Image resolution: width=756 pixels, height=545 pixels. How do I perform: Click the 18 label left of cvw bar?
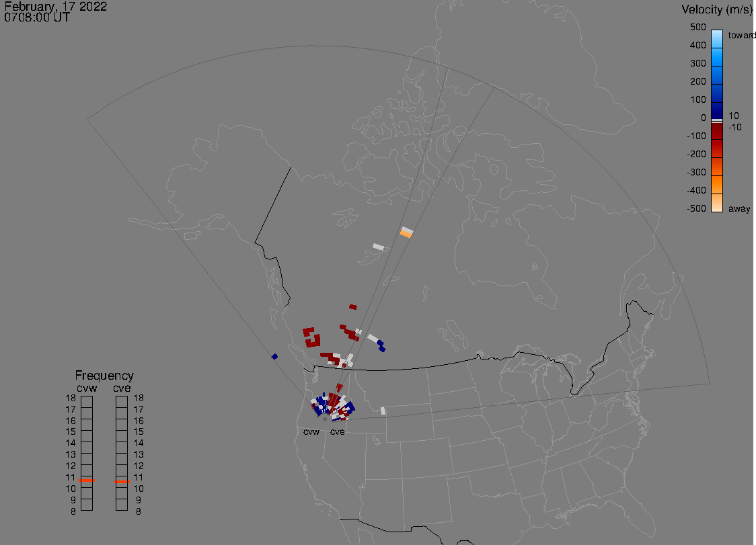tap(71, 398)
